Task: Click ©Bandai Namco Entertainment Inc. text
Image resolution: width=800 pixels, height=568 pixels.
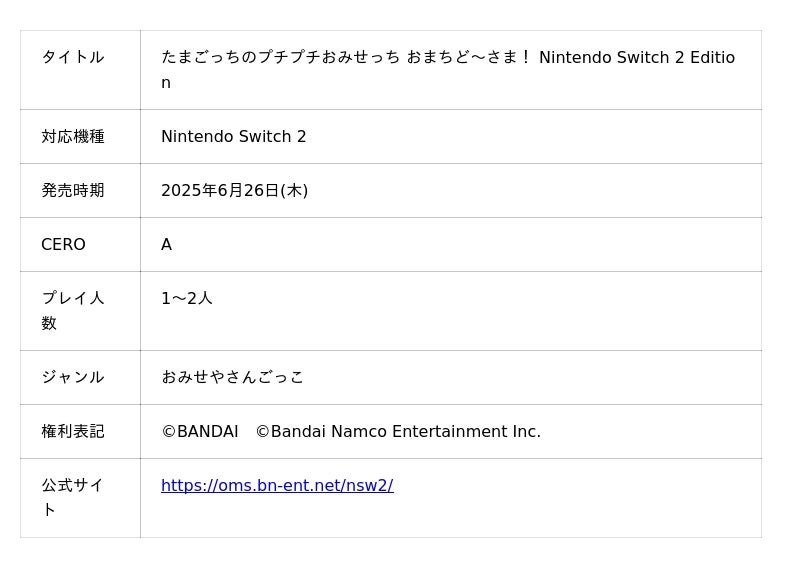Action: click(398, 432)
